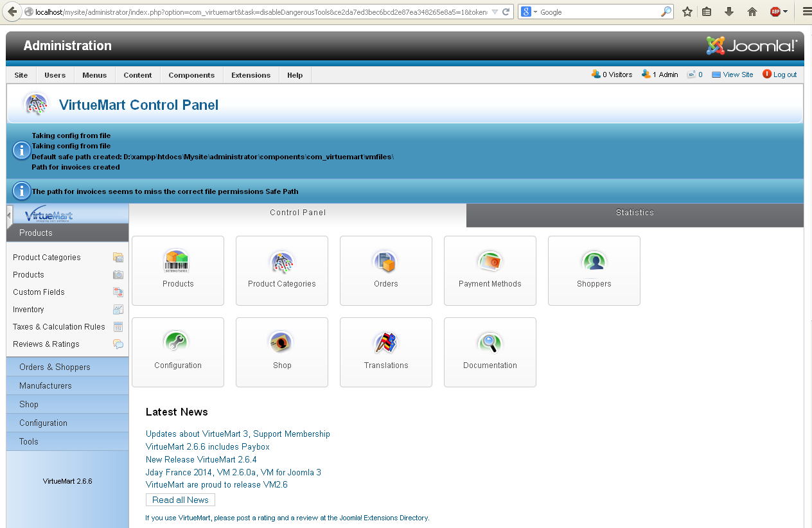The height and width of the screenshot is (528, 812).
Task: Click the browser back arrow button
Action: pos(12,12)
